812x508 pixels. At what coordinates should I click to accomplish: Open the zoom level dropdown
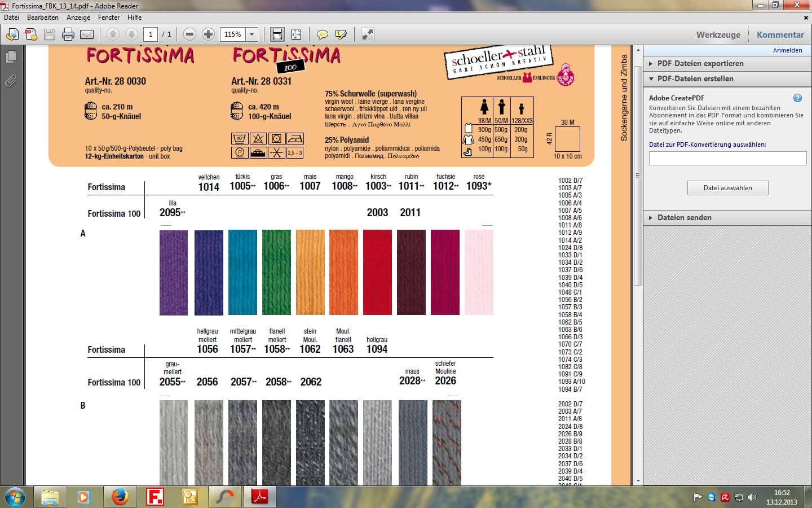click(x=252, y=34)
